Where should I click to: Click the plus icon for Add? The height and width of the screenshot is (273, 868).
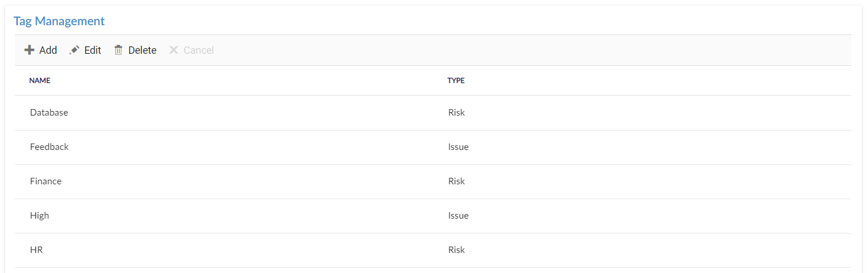[29, 50]
